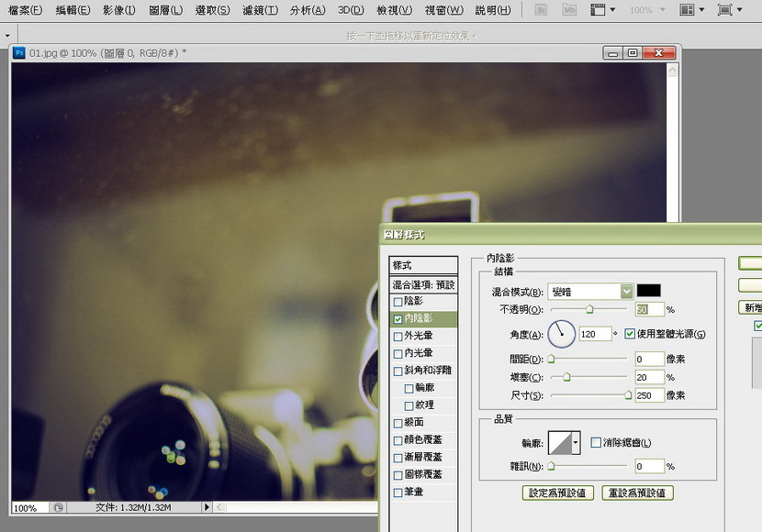Viewport: 762px width, 532px height.
Task: Click the 重設為預設值 button
Action: [638, 493]
